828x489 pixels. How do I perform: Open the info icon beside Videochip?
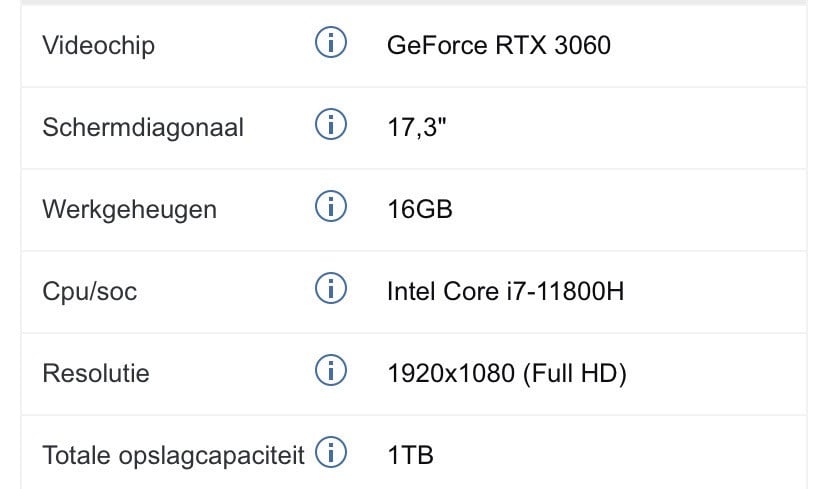pyautogui.click(x=331, y=42)
